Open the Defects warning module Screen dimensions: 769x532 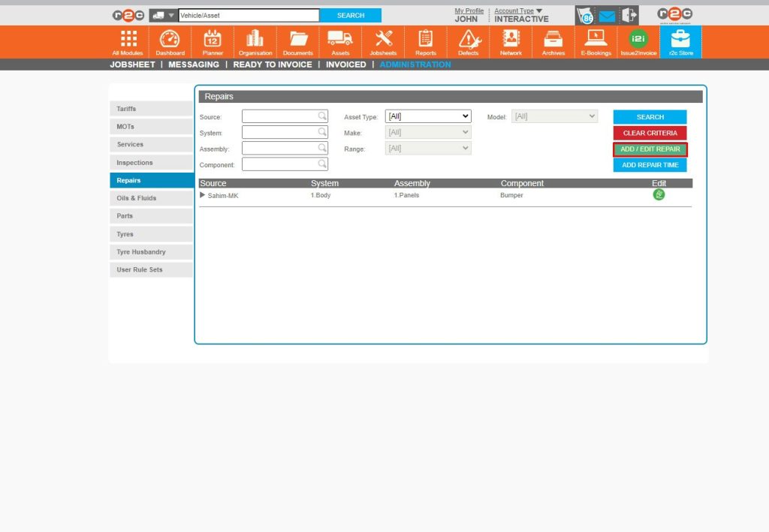pyautogui.click(x=469, y=43)
